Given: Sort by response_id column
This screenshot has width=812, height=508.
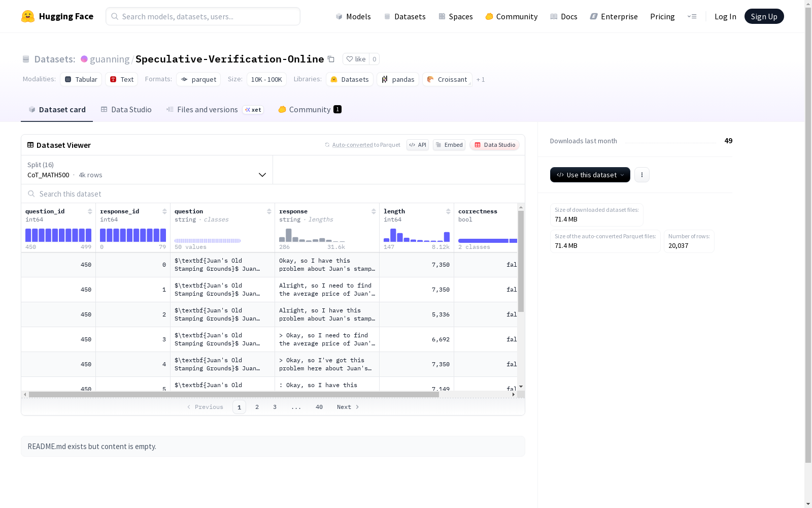Looking at the screenshot, I should pyautogui.click(x=164, y=211).
